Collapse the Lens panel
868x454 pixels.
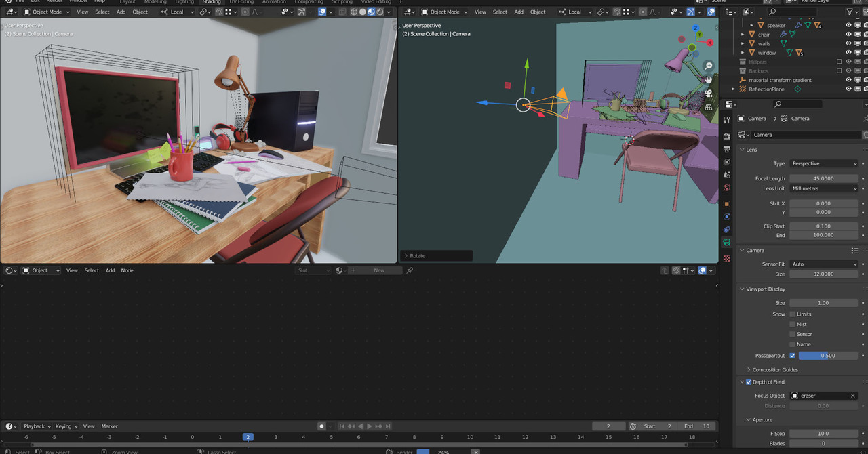(751, 150)
